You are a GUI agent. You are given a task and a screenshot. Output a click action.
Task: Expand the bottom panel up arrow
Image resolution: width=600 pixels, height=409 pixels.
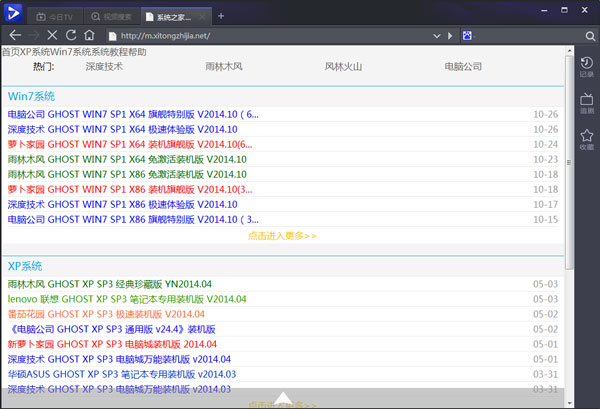coord(283,399)
